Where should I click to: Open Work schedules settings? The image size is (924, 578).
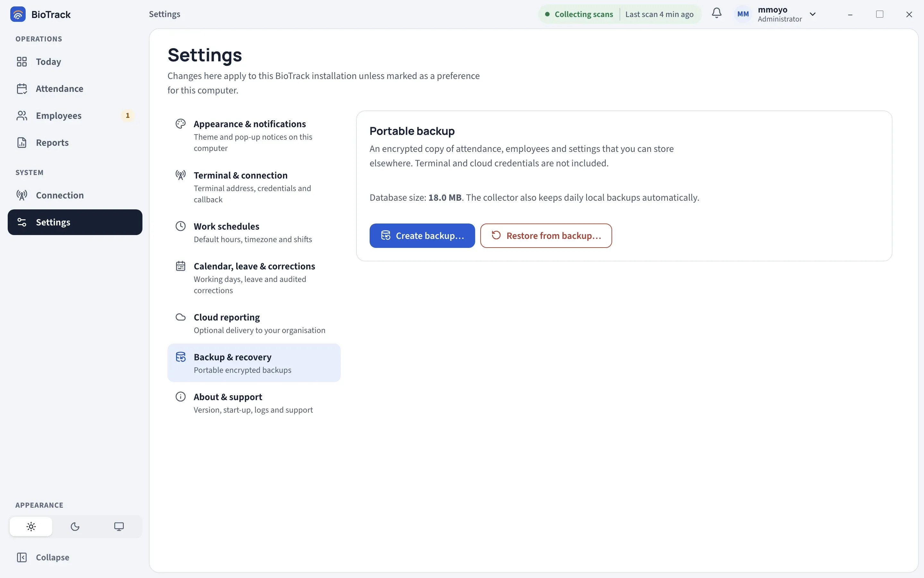click(x=254, y=232)
